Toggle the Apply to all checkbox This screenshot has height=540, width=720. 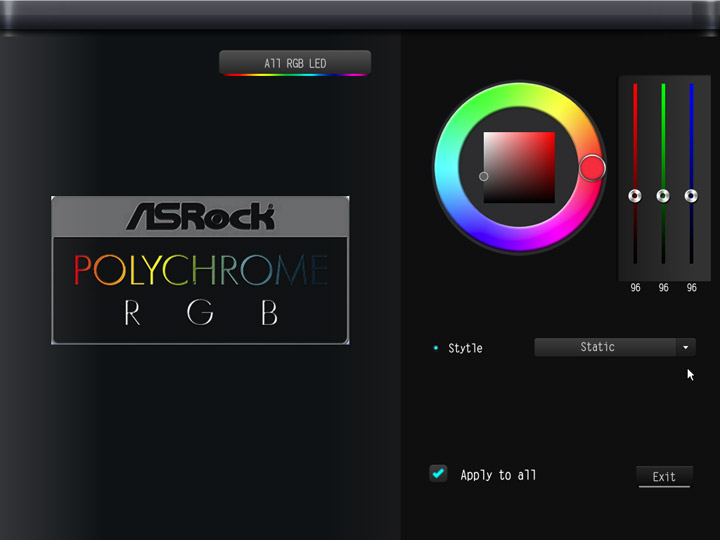tap(438, 473)
